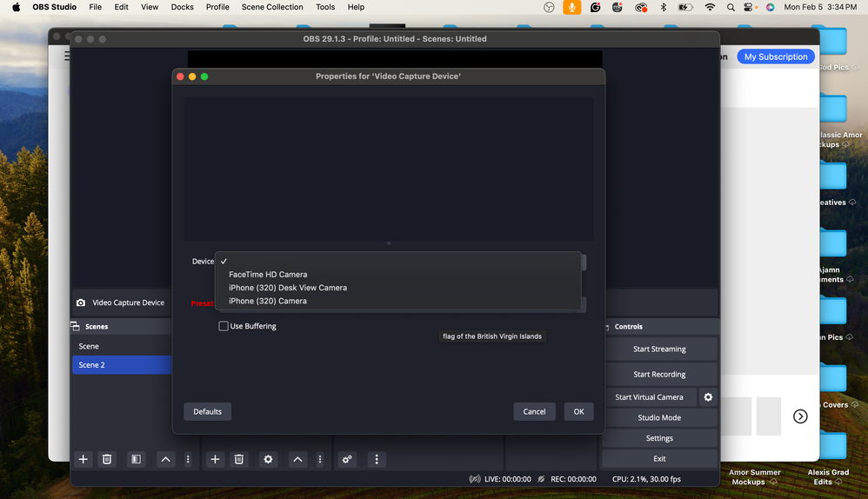The height and width of the screenshot is (499, 868).
Task: Cancel the Video Capture Device properties
Action: 534,411
